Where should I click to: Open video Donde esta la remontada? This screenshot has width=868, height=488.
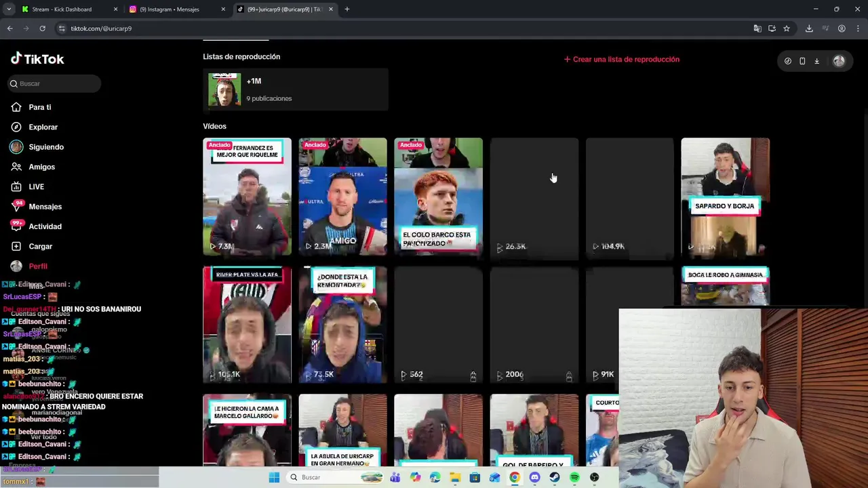[342, 325]
